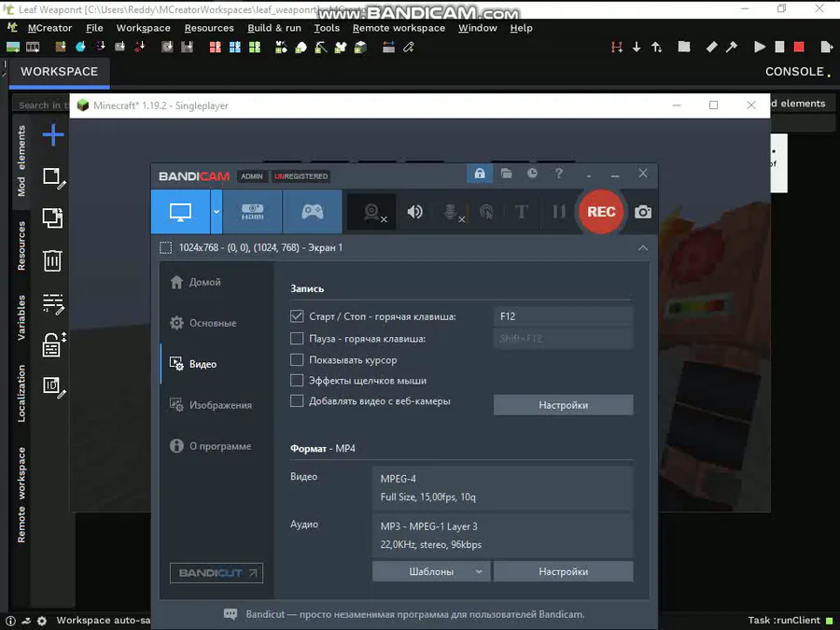Click the pause recording icon
The height and width of the screenshot is (630, 840).
point(559,212)
